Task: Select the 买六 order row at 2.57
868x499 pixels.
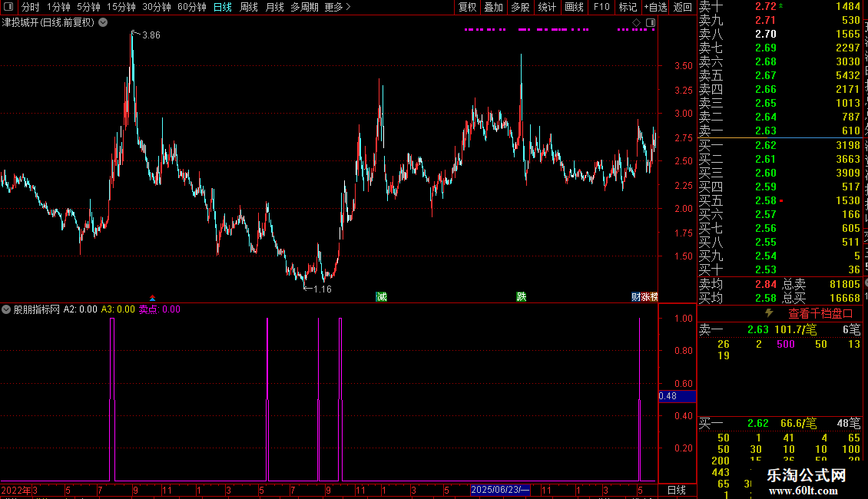Action: click(780, 214)
